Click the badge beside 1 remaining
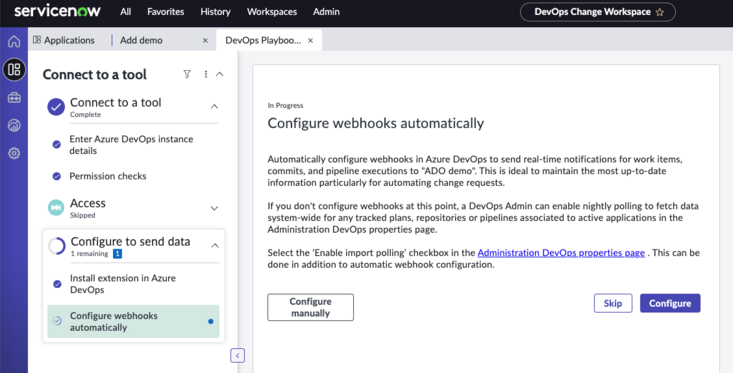The height and width of the screenshot is (373, 733). (117, 254)
